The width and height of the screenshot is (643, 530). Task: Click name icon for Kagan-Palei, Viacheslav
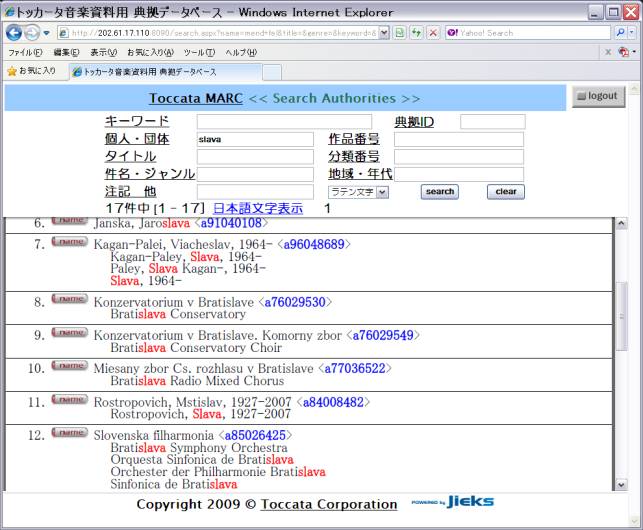coord(70,242)
